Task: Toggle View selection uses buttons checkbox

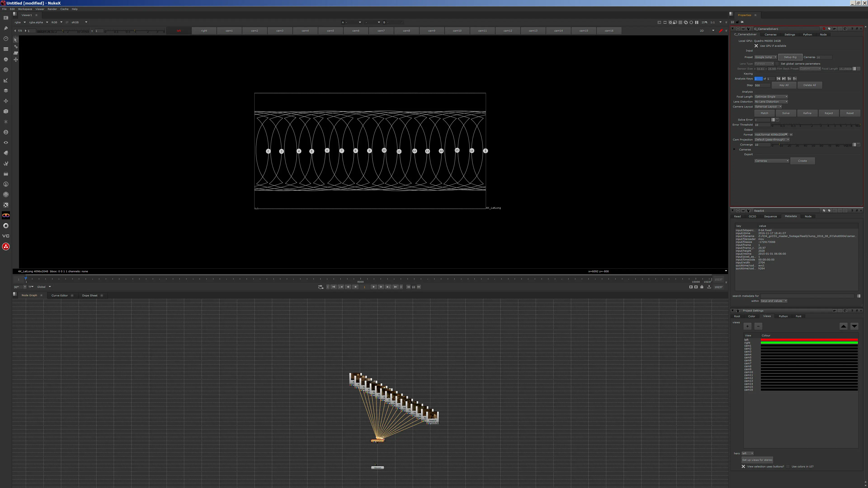Action: coord(743,467)
